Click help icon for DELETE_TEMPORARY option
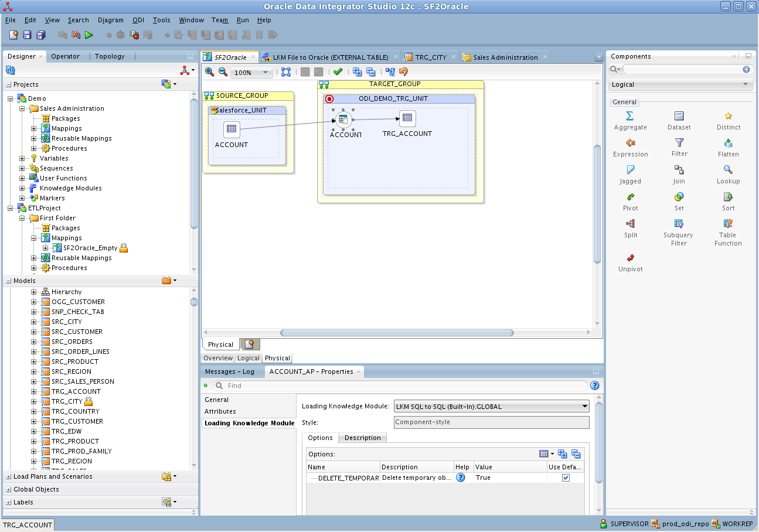Screen dimensions: 759x532 point(461,478)
